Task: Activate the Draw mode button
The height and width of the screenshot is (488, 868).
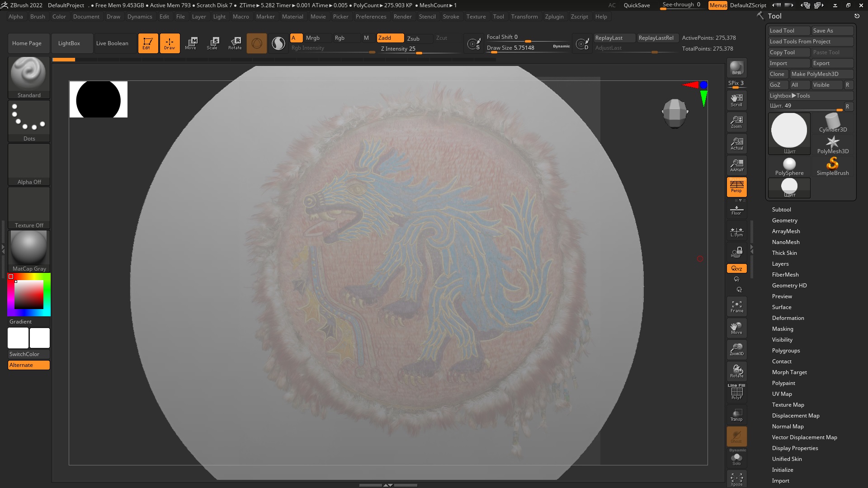Action: pyautogui.click(x=170, y=43)
